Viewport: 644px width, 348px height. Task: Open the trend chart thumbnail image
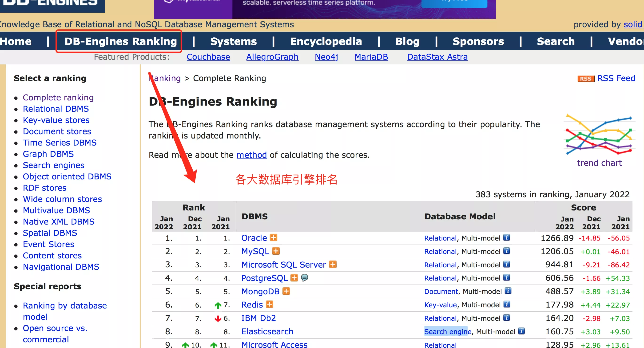[599, 134]
